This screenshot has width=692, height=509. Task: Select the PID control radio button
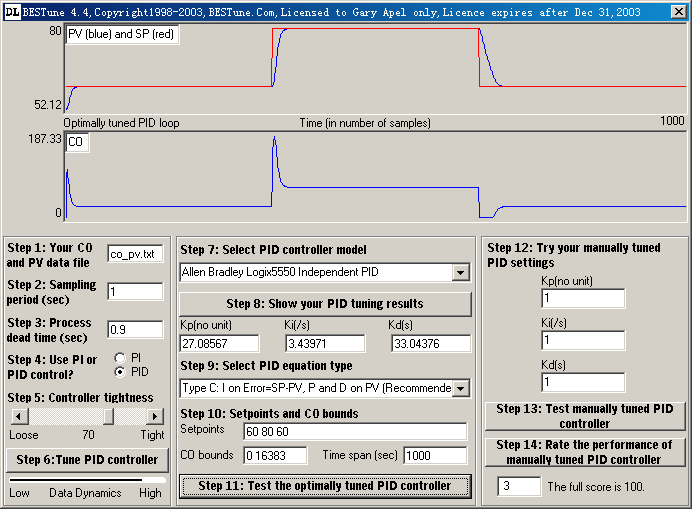coord(120,372)
